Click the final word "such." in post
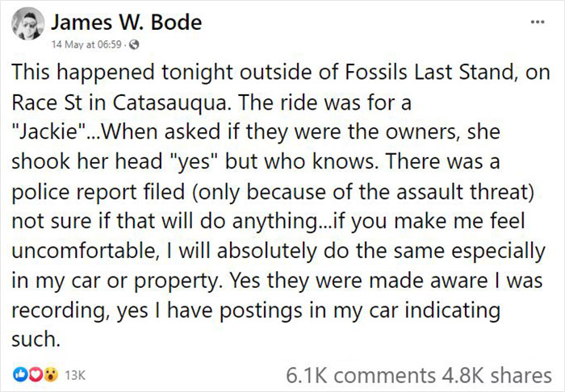This screenshot has width=565, height=392. (36, 340)
